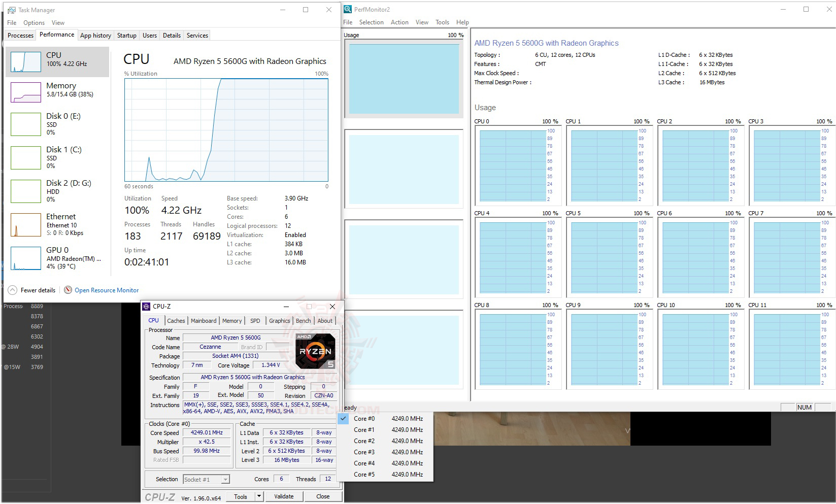
Task: Open the File menu in PerfMonitor2
Action: click(348, 22)
